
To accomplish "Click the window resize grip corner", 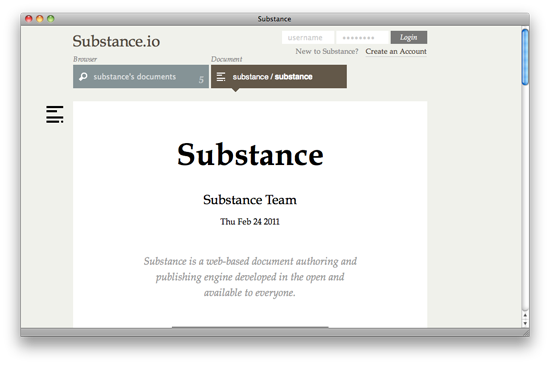I will click(526, 333).
